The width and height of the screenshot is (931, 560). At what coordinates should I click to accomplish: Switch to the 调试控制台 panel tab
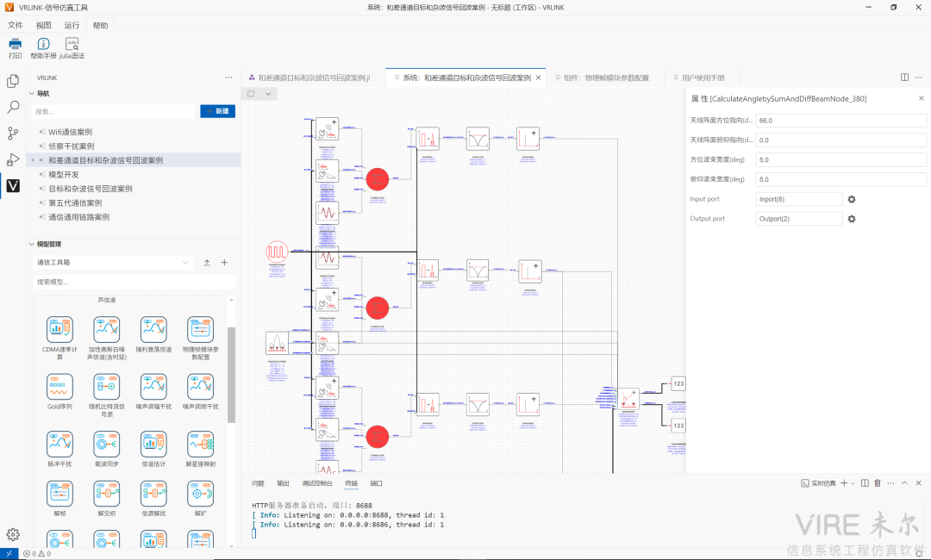point(317,482)
